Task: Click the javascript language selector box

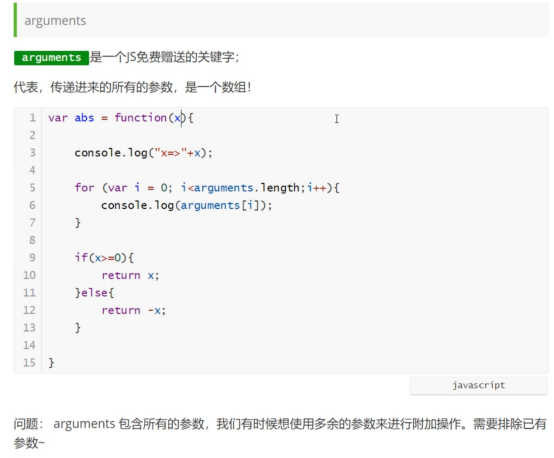Action: (478, 386)
